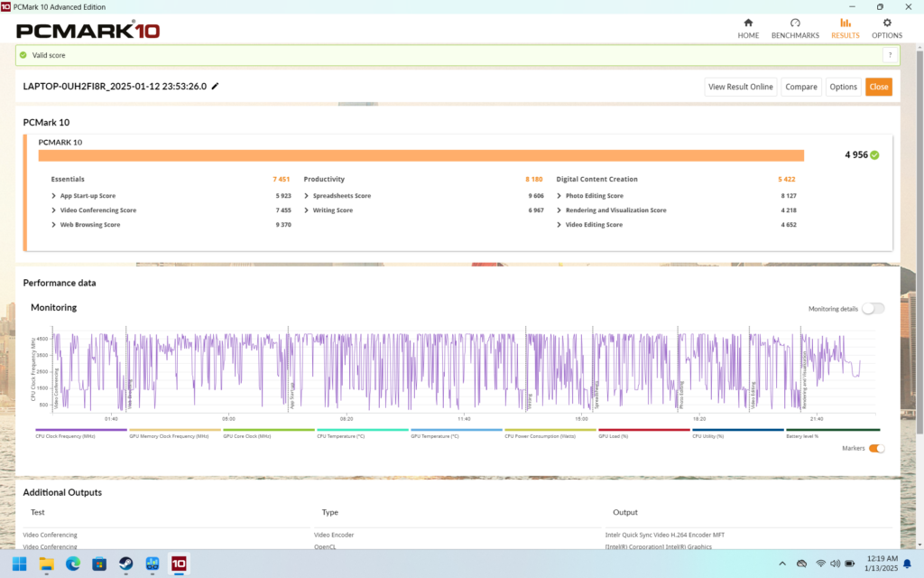This screenshot has height=578, width=924.
Task: Click the Web Browsing marker in graph
Action: 130,394
